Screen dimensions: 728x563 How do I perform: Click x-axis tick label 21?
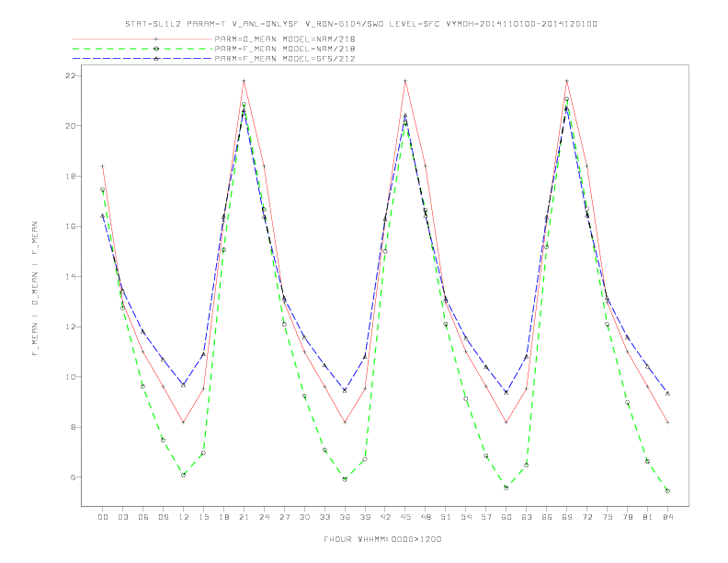pos(245,517)
